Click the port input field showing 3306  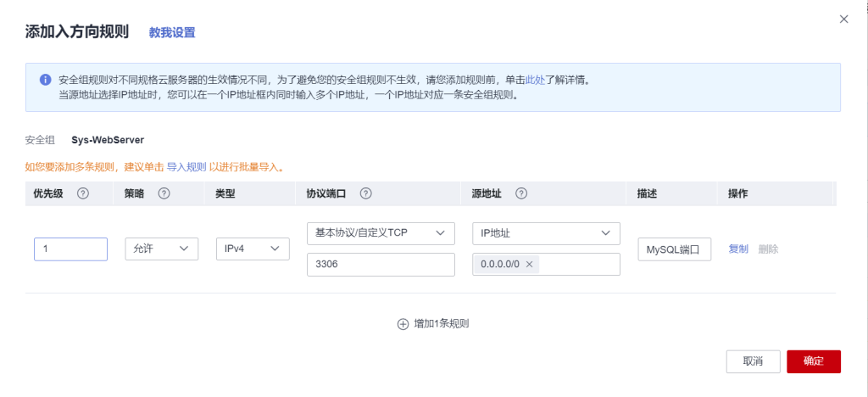click(381, 265)
